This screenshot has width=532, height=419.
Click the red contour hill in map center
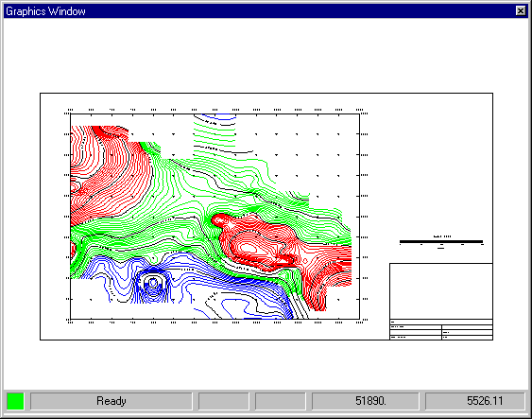pos(258,243)
